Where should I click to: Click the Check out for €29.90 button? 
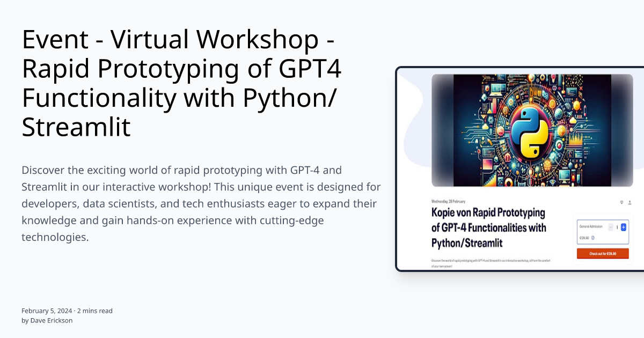click(x=603, y=254)
